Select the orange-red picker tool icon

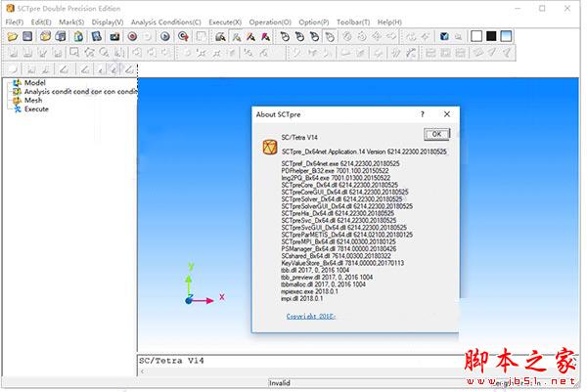coord(250,36)
